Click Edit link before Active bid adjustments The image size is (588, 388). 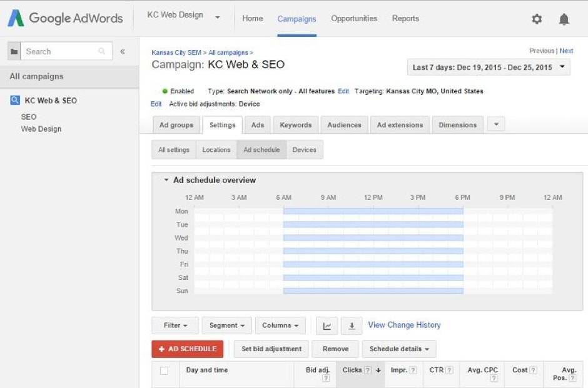(x=156, y=104)
